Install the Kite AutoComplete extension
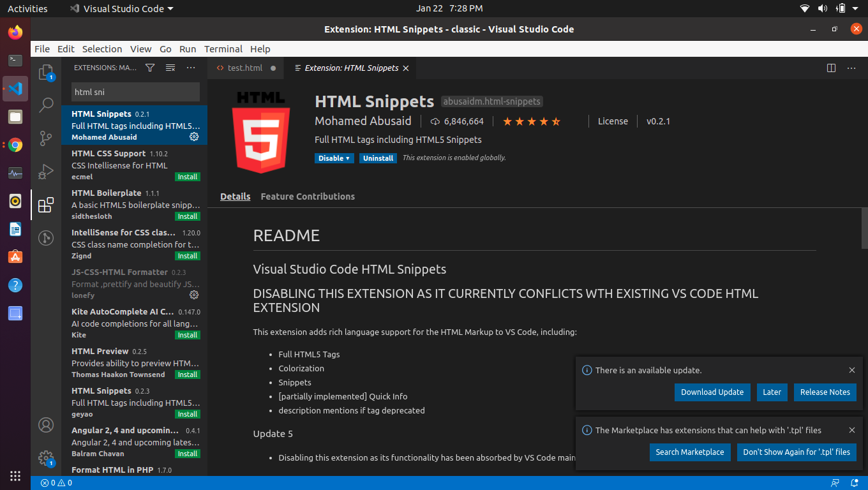Viewport: 868px width, 490px height. (x=188, y=335)
